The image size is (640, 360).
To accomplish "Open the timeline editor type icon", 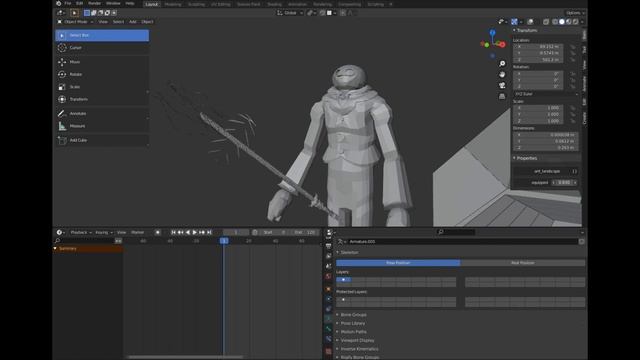I will point(60,232).
